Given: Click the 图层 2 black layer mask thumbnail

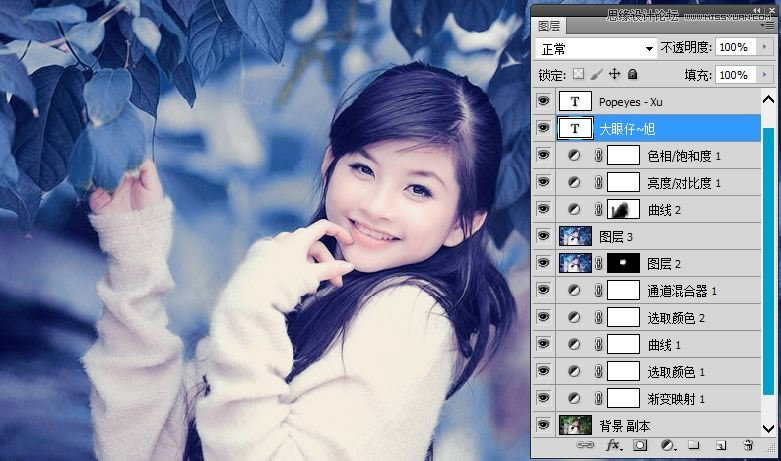Looking at the screenshot, I should click(x=623, y=263).
